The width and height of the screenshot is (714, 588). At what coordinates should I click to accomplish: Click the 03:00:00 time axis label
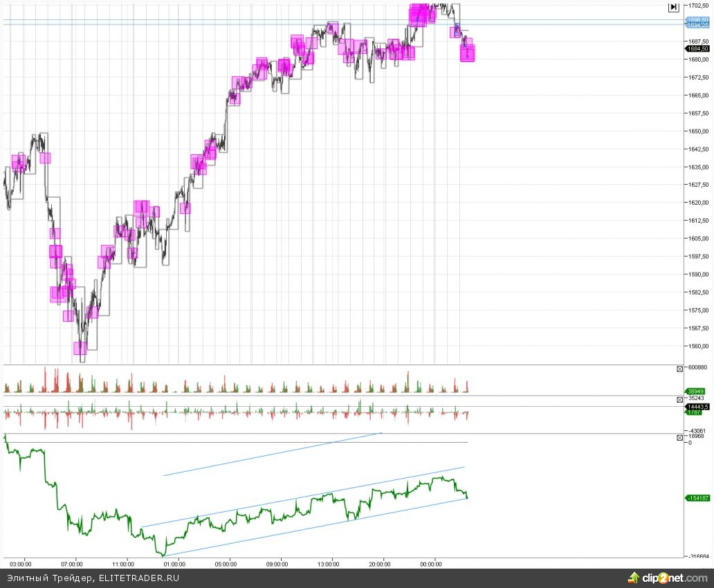pyautogui.click(x=21, y=564)
